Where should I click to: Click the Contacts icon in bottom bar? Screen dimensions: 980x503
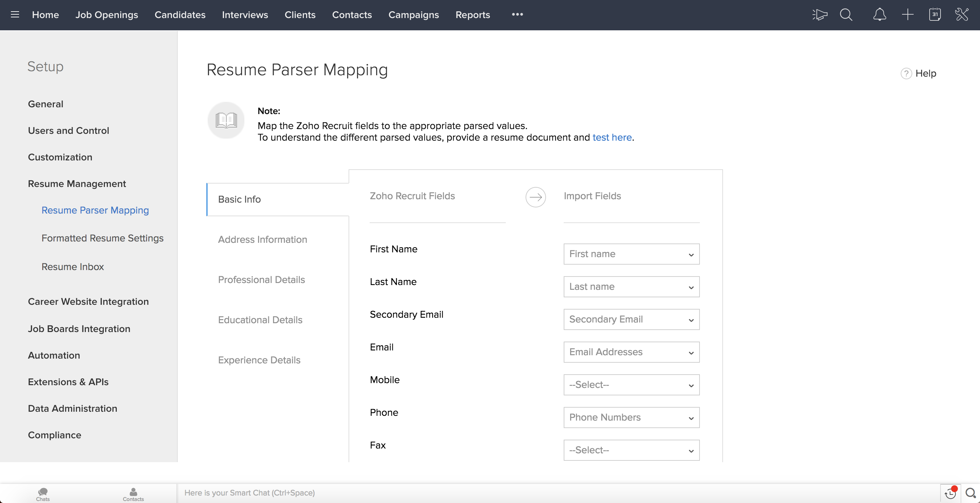(x=133, y=494)
